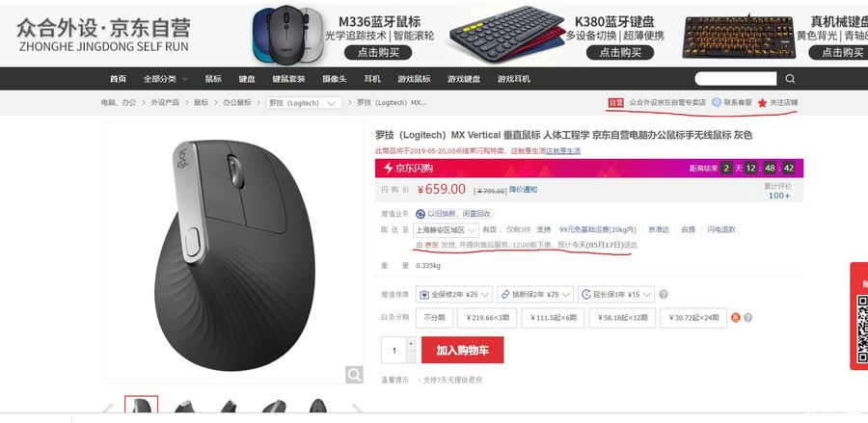Click the trade-in recycle icon
This screenshot has height=423, width=868.
[420, 214]
